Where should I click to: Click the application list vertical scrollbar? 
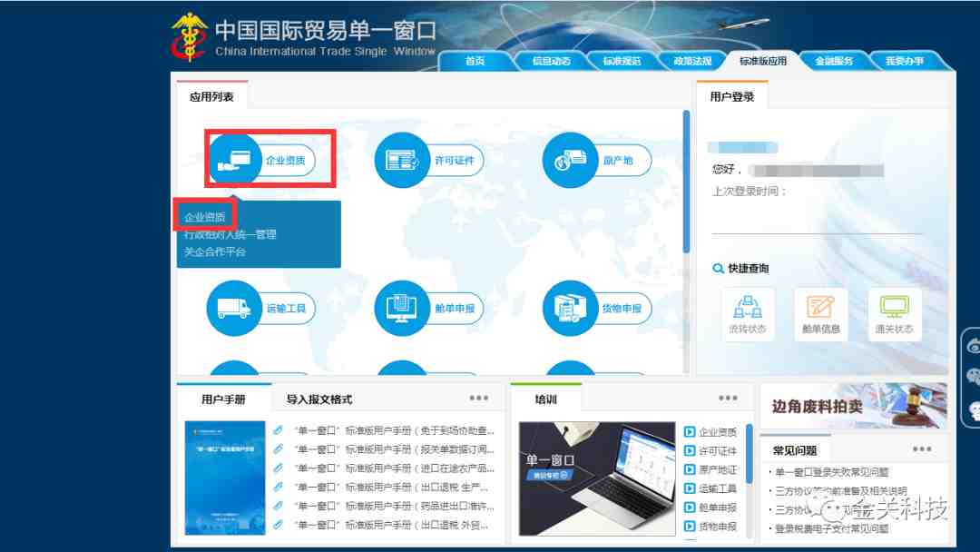click(x=686, y=182)
